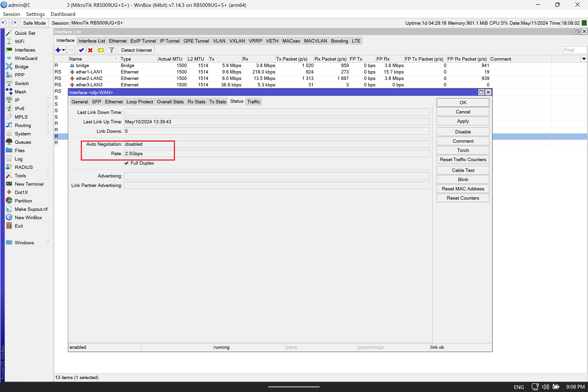Click the ENG language indicator
588x392 pixels.
pos(519,387)
